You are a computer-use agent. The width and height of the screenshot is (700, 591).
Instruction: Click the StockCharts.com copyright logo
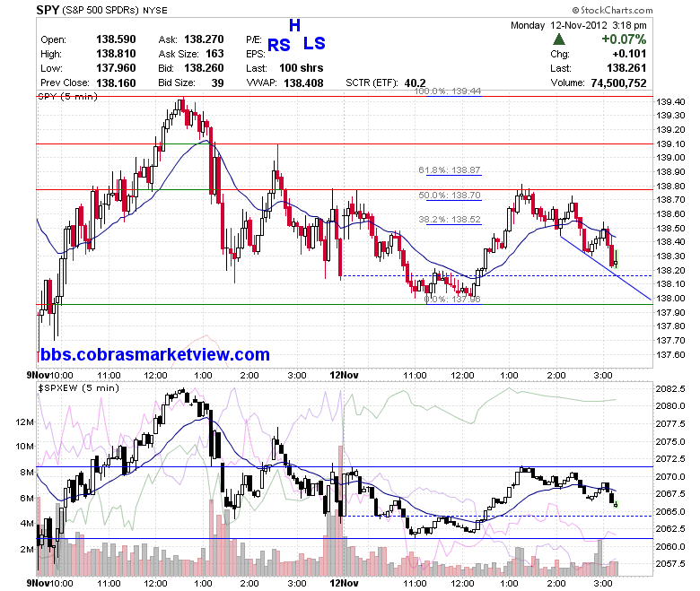tap(612, 10)
